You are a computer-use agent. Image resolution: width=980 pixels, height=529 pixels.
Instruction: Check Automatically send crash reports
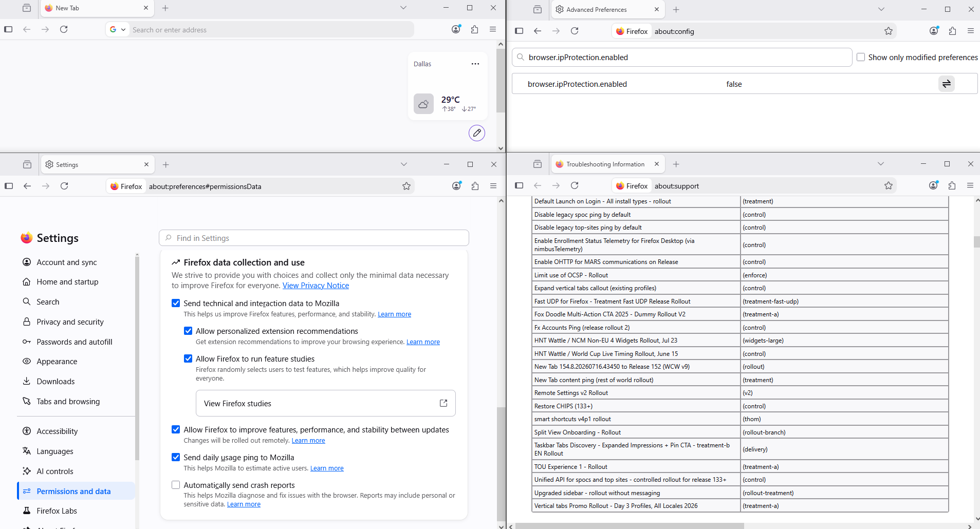pos(176,485)
